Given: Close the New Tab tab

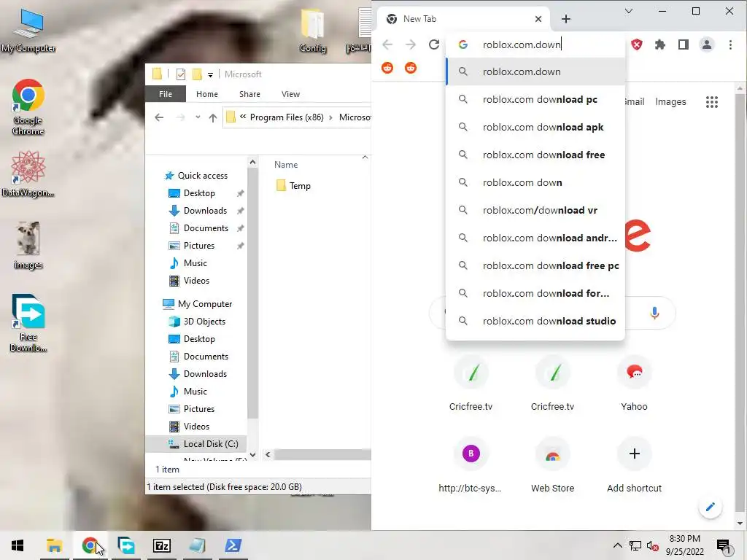Looking at the screenshot, I should coord(538,19).
